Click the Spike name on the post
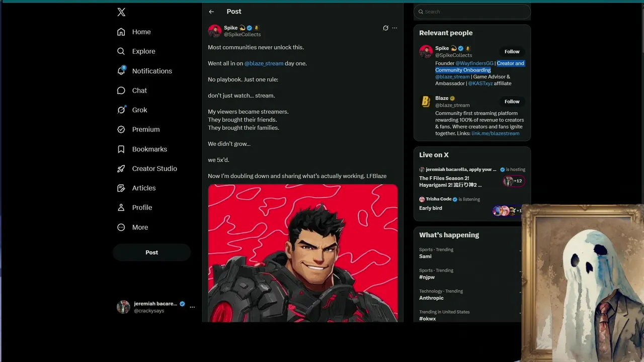The width and height of the screenshot is (644, 362). [231, 28]
